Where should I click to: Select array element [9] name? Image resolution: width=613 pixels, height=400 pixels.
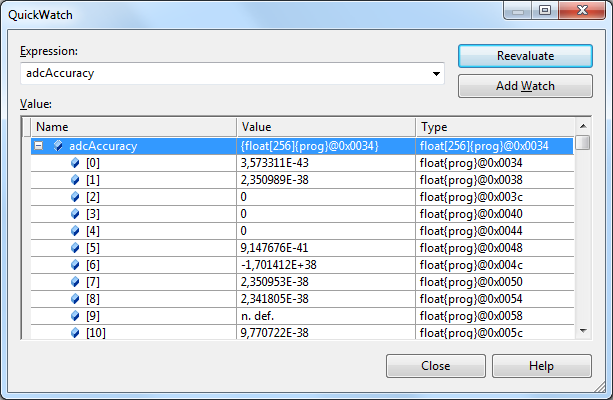(x=93, y=316)
